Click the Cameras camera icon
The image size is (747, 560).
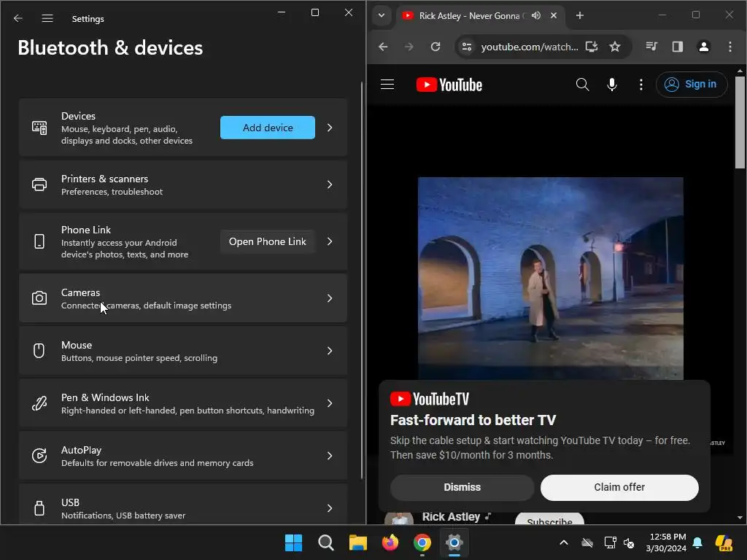coord(39,298)
